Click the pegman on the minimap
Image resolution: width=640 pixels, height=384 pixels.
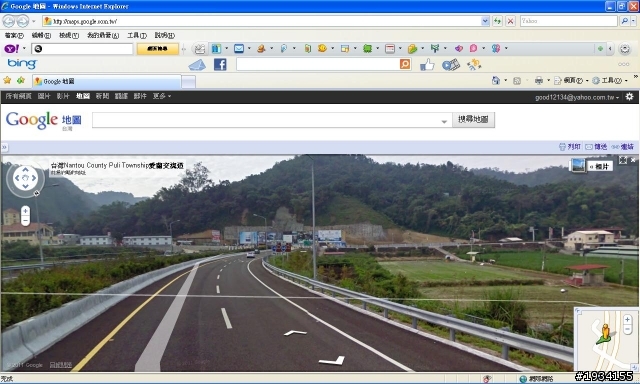pyautogui.click(x=604, y=333)
